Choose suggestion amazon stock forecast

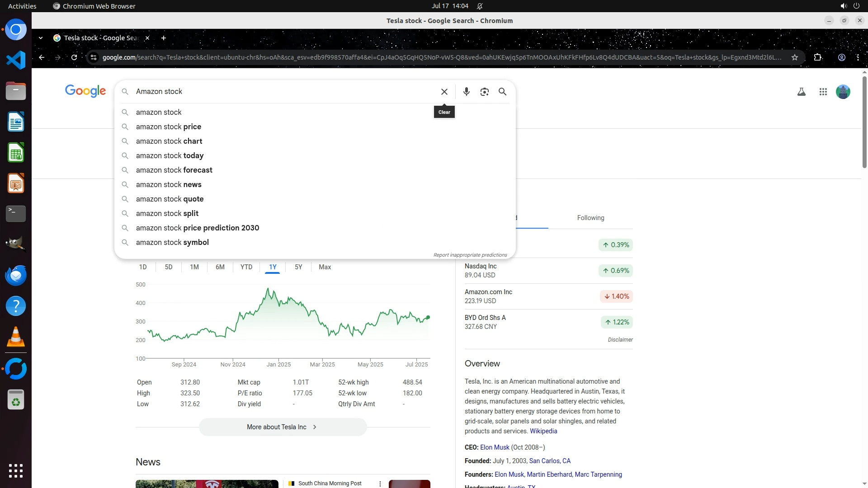[174, 170]
